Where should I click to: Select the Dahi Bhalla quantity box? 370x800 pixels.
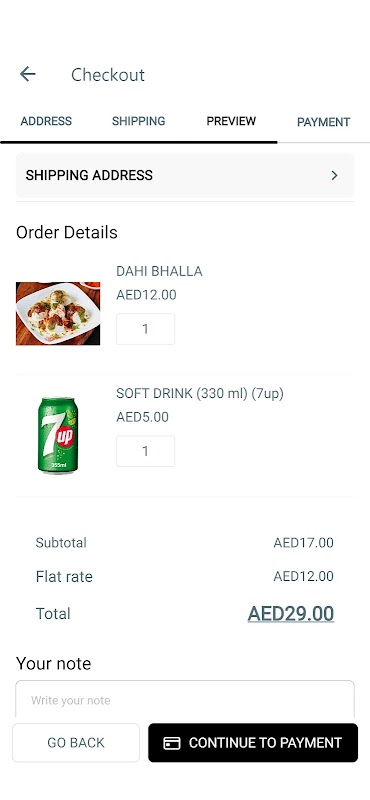pyautogui.click(x=145, y=329)
